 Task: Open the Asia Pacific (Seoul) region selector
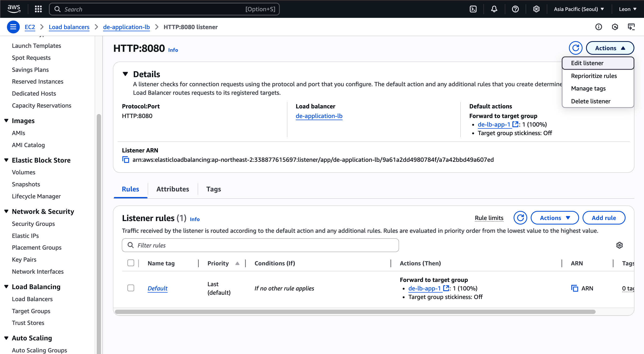(x=579, y=9)
